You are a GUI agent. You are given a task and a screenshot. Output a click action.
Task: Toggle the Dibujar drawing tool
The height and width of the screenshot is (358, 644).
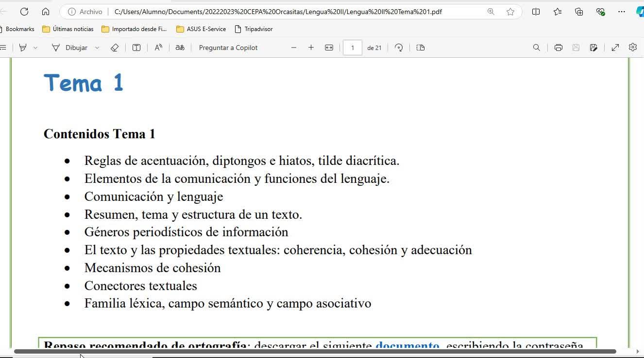[x=70, y=48]
